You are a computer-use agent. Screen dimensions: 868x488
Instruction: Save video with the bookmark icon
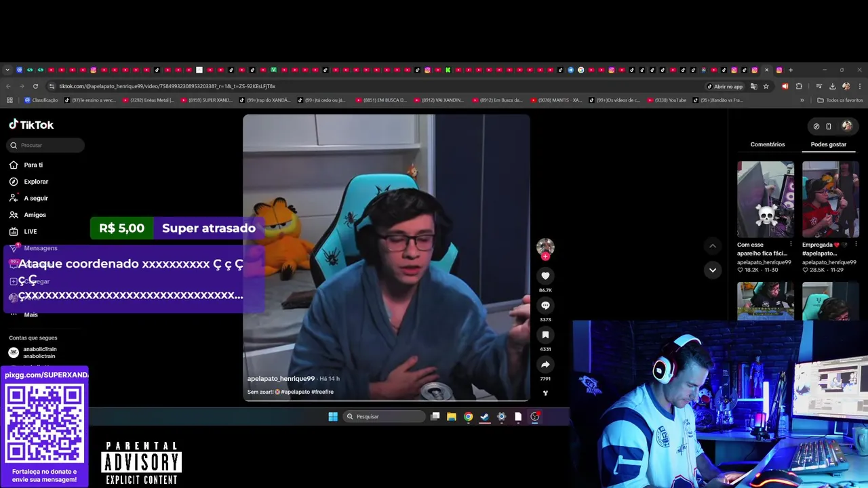coord(545,335)
